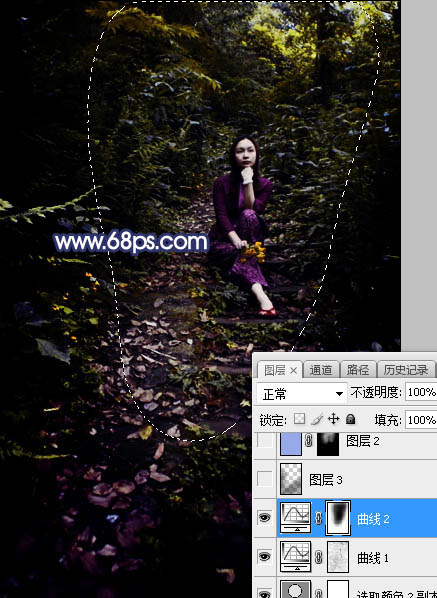This screenshot has height=598, width=437.
Task: Click the 曲线 1 mask link chain icon
Action: tap(318, 557)
